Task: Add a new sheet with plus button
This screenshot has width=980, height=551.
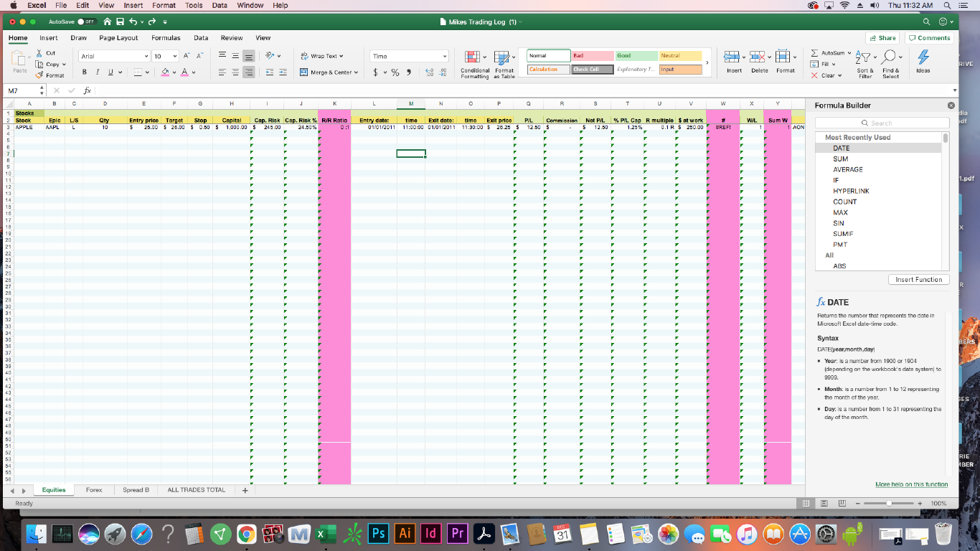Action: pyautogui.click(x=245, y=491)
